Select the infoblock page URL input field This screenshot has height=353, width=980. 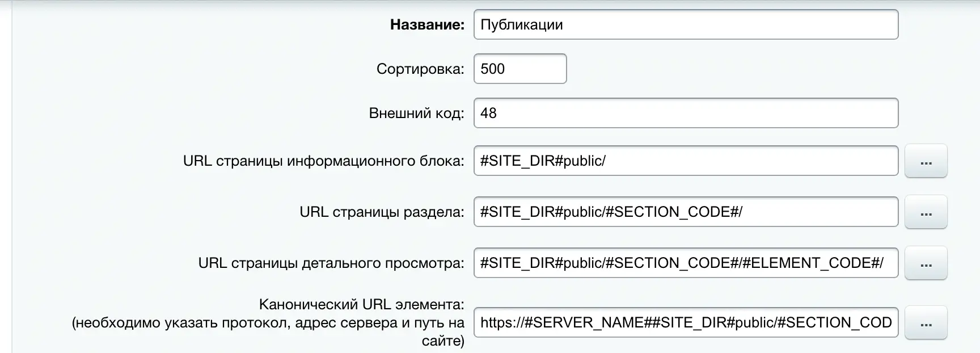click(685, 161)
